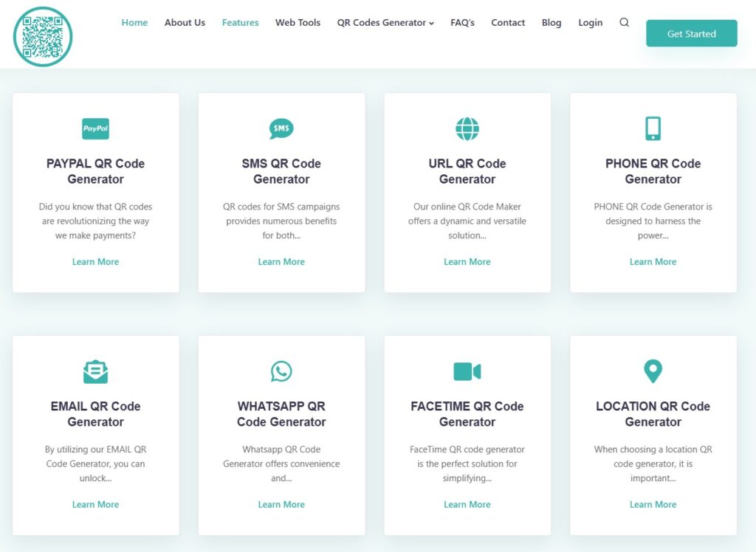Click text 'PHONE QR Code Generator is designed'
This screenshot has height=552, width=756.
(x=653, y=213)
